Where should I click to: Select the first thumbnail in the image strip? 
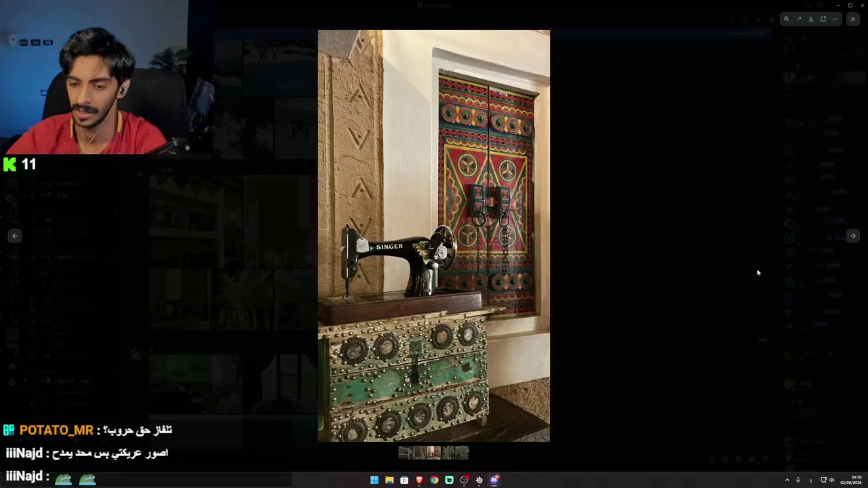[x=406, y=452]
